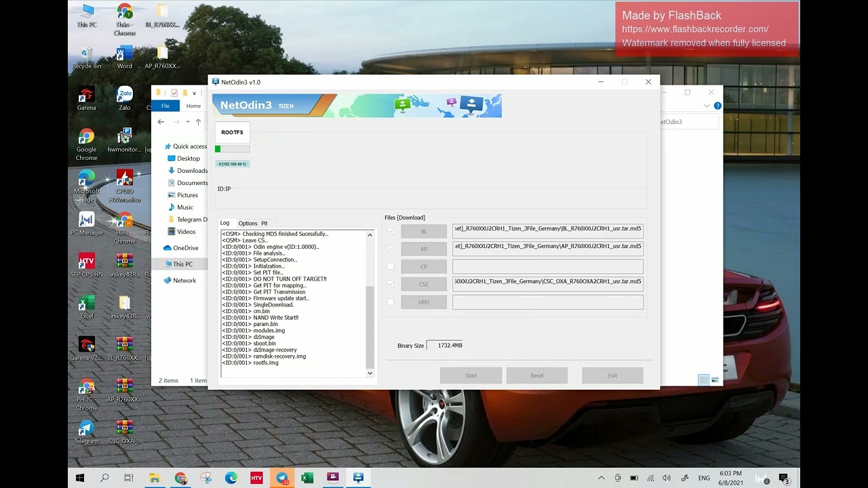Open Microsoft Edge desktop shortcut
This screenshot has width=868, height=488.
tap(87, 186)
